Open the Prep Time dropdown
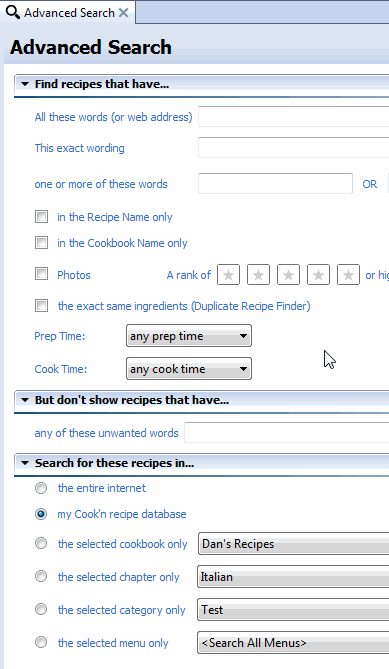Image resolution: width=389 pixels, height=669 pixels. 189,336
